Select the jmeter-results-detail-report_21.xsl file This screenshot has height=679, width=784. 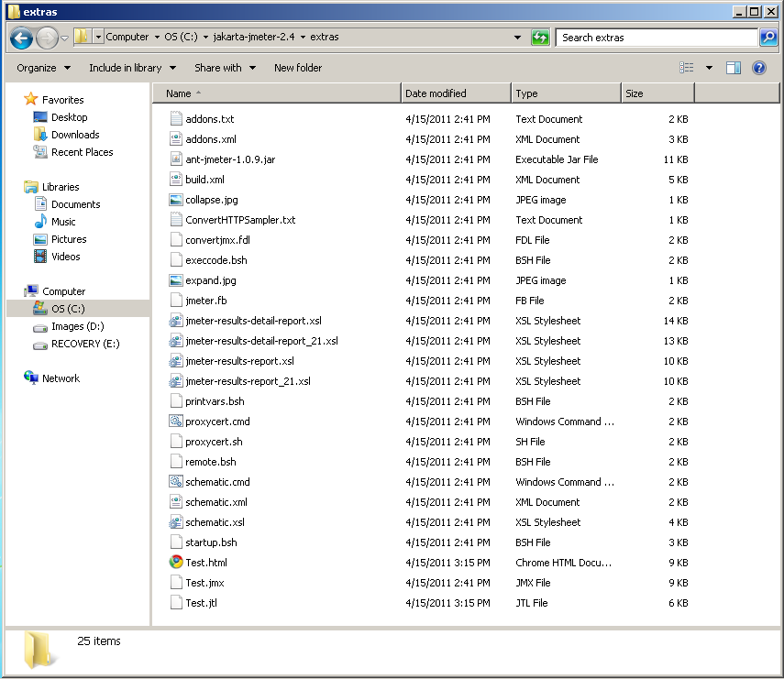pos(261,341)
